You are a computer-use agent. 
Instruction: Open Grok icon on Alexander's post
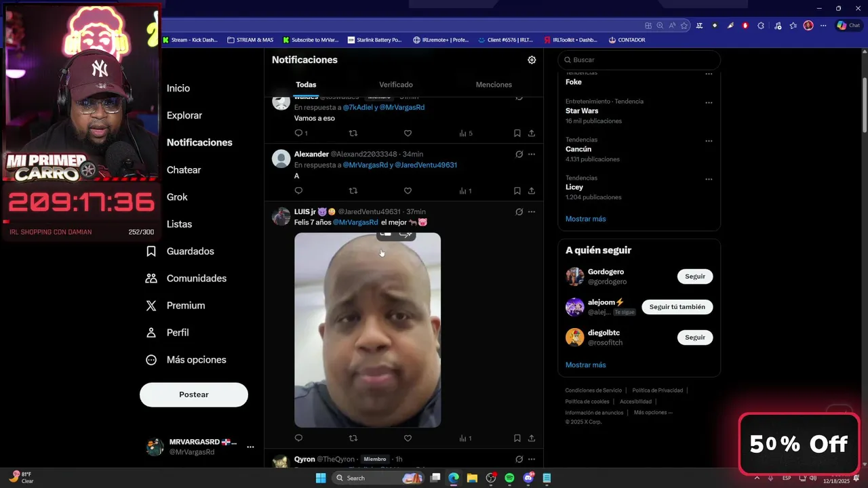[x=519, y=155]
